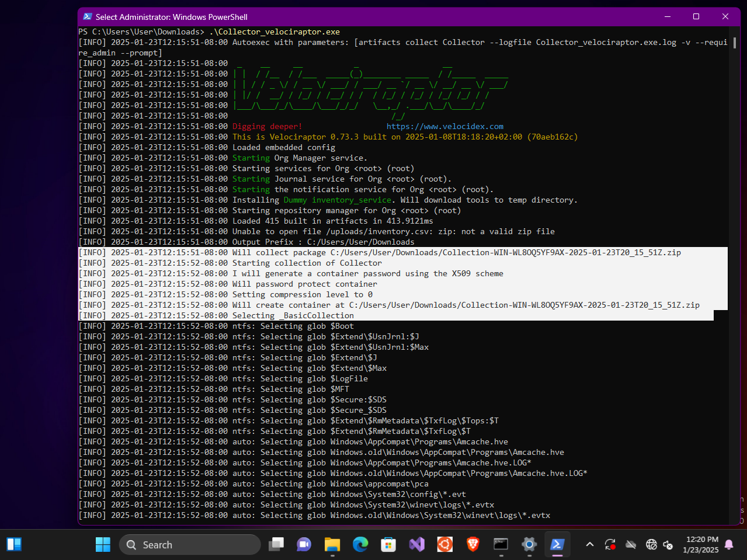The height and width of the screenshot is (560, 747).
Task: Open File Explorer from the taskbar
Action: pos(332,544)
